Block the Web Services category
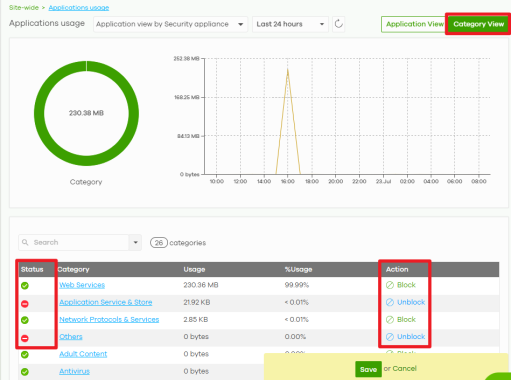511x380 pixels. point(401,285)
